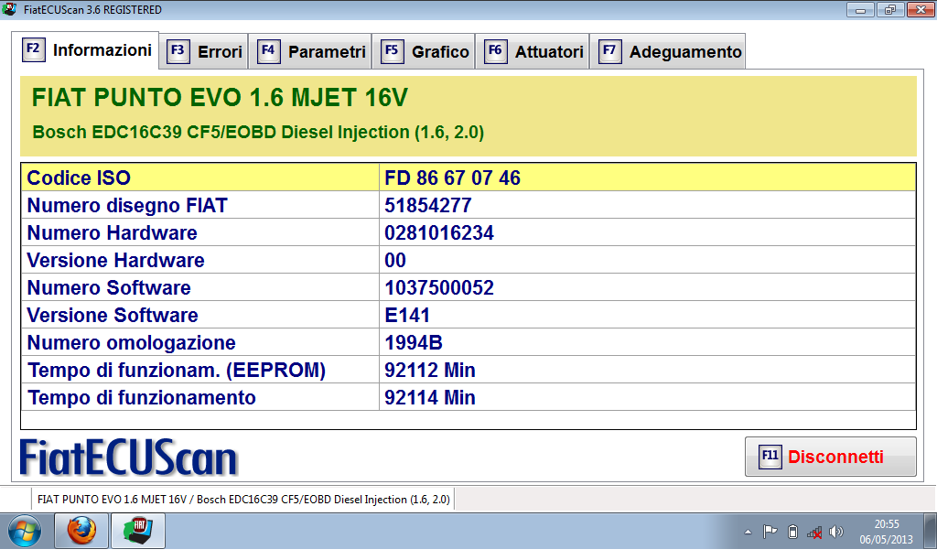Select the Numero Software label
The height and width of the screenshot is (560, 937).
109,287
